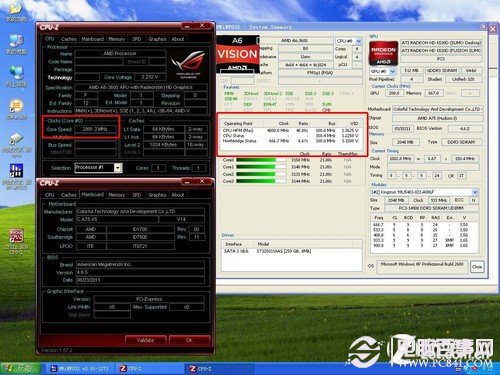This screenshot has width=500, height=375.
Task: Click the PCI-Express graphic interface version field
Action: click(149, 299)
